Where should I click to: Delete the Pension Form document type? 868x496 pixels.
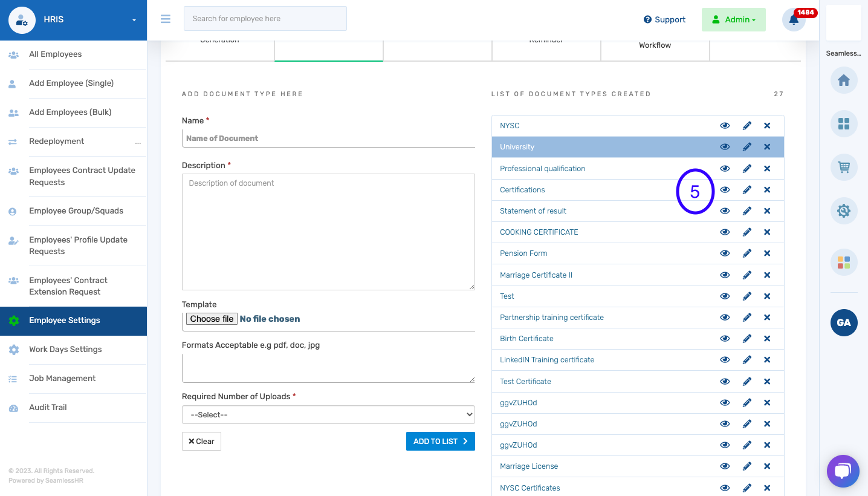tap(767, 253)
